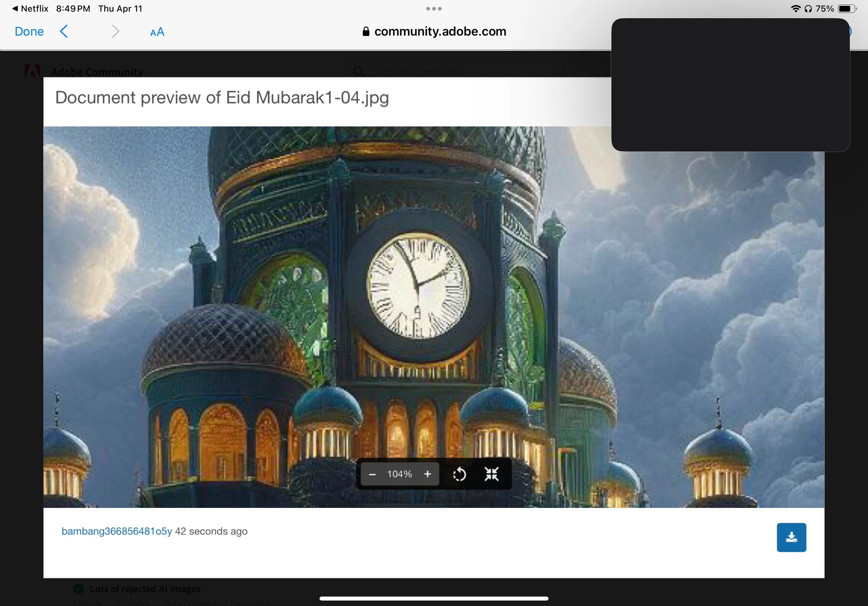Click the lock icon beside the URL
868x606 pixels.
366,31
